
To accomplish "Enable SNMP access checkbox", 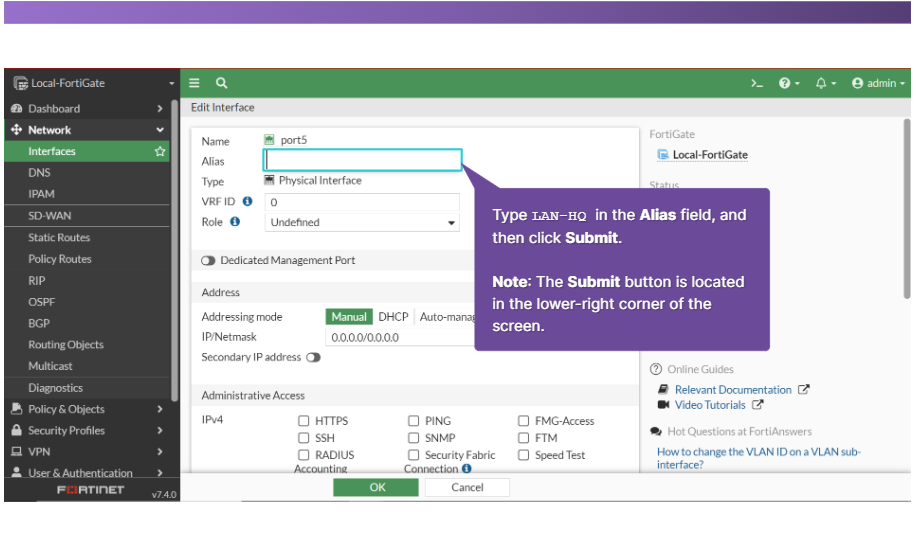I will coord(414,438).
